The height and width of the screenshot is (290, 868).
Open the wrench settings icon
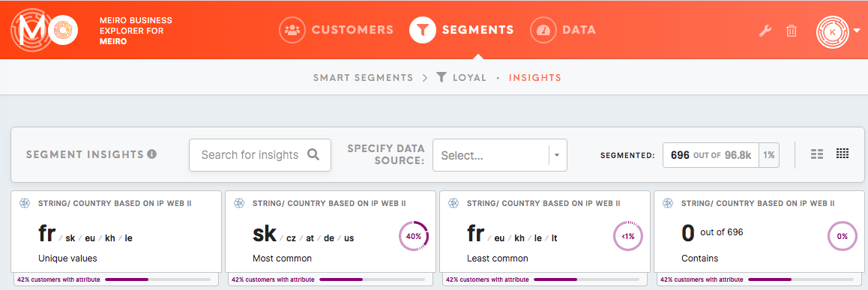[765, 31]
